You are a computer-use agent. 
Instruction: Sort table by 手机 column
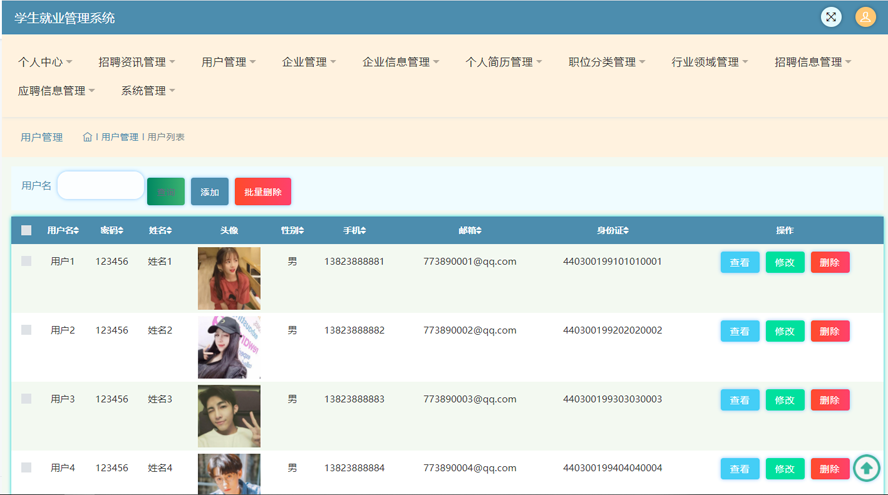click(355, 231)
